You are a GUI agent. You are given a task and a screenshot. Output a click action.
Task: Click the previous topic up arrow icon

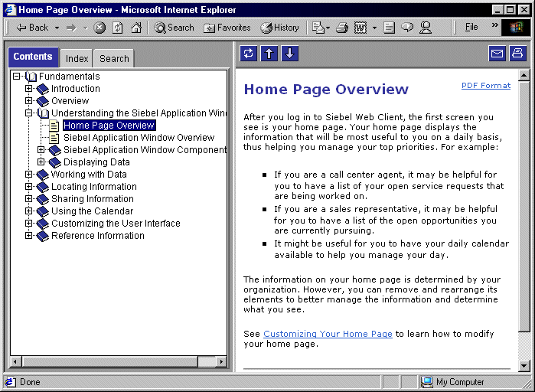pos(269,54)
